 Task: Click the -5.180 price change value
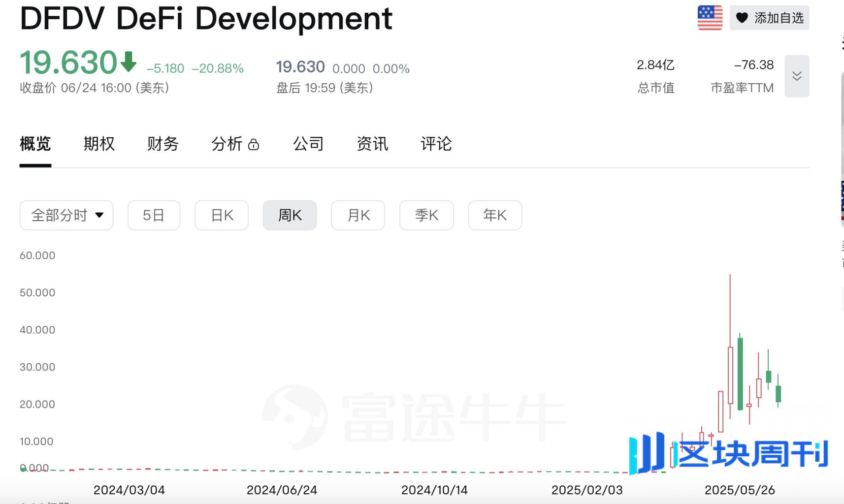pos(165,68)
